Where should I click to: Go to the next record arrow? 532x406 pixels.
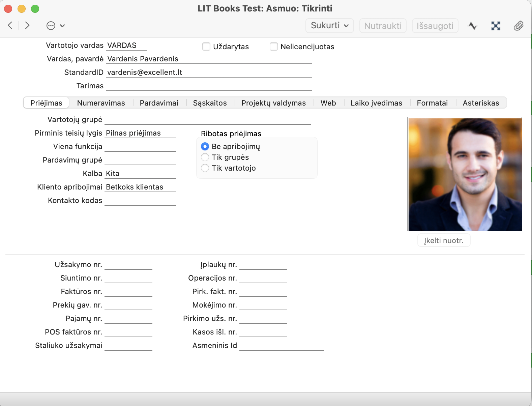[x=27, y=26]
